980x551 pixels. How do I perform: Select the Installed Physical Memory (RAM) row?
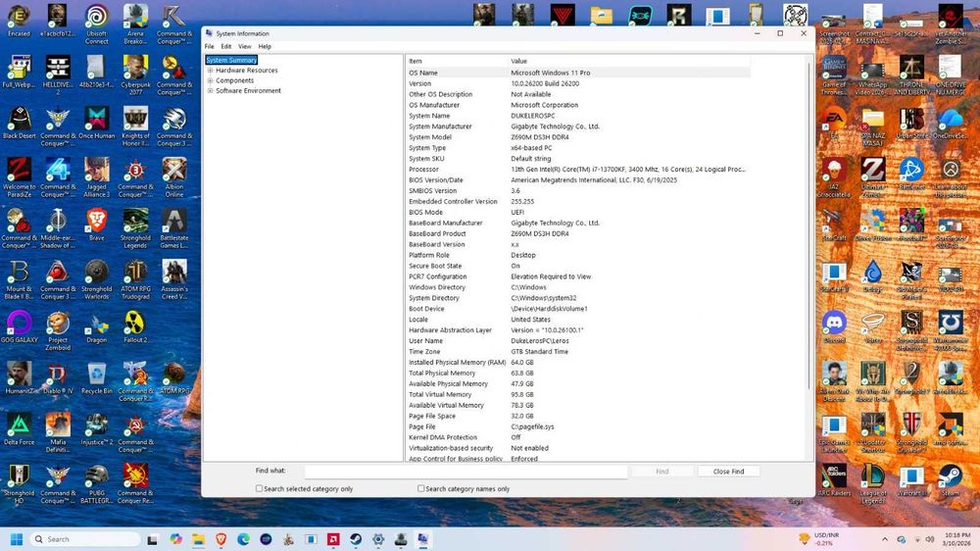(578, 362)
